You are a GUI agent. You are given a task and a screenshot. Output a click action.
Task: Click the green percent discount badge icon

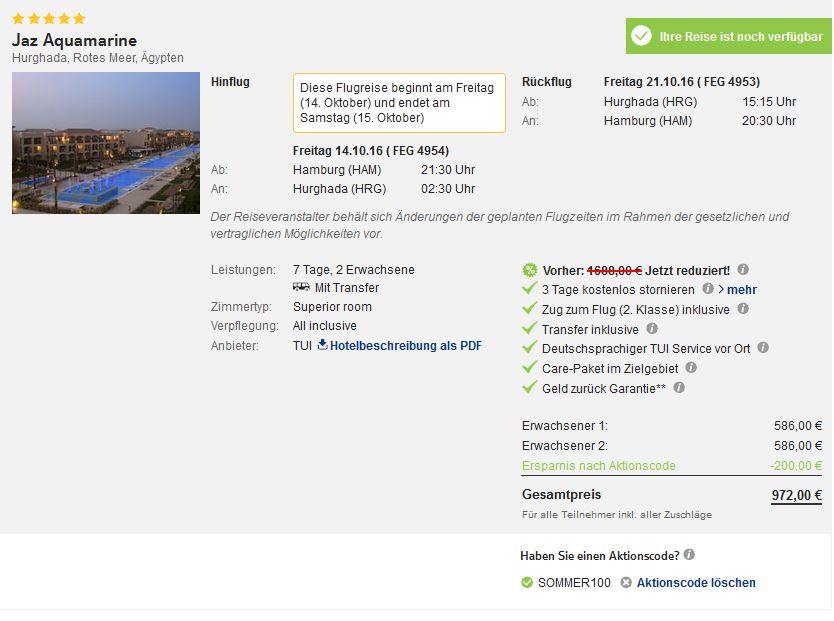(x=530, y=270)
